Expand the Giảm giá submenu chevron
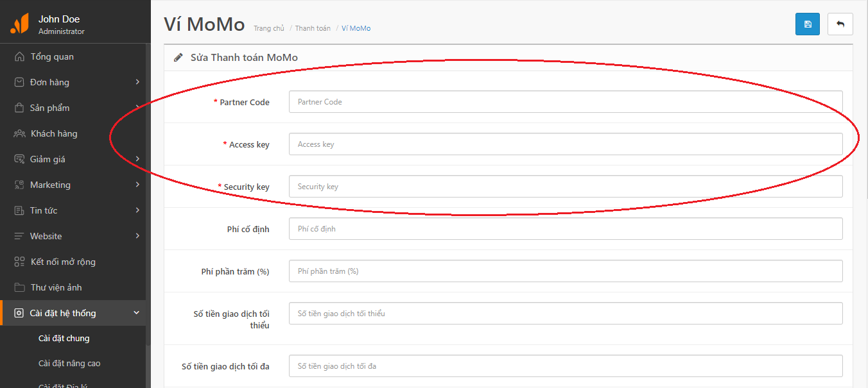 [x=137, y=159]
